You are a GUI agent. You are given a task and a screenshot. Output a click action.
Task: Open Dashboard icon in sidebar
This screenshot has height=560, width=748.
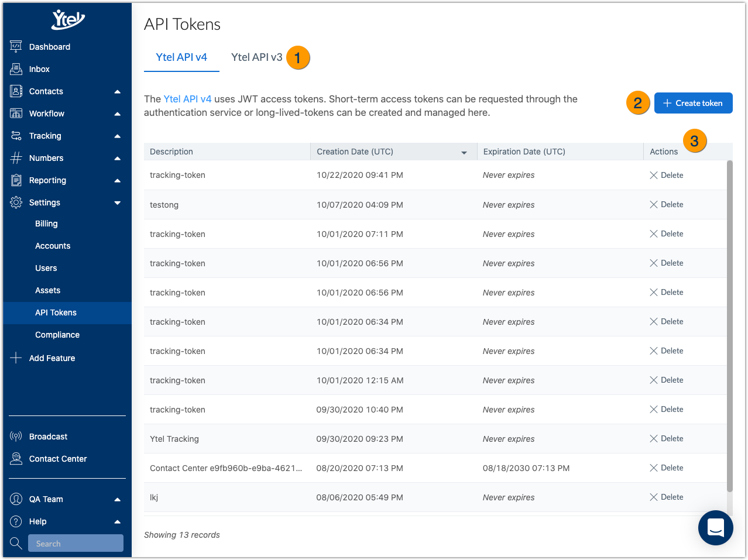point(16,47)
